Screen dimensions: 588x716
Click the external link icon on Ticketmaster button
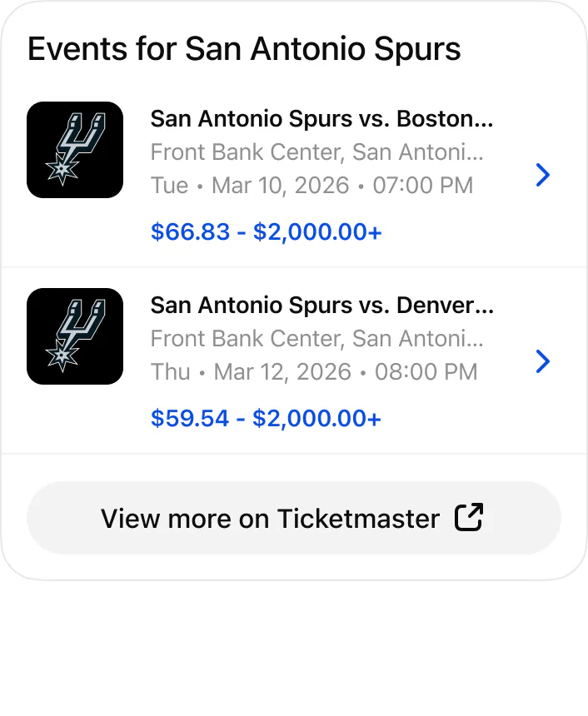tap(470, 517)
